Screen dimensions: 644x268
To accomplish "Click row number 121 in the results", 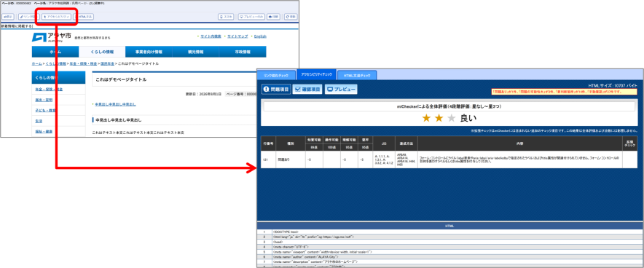I will click(269, 159).
